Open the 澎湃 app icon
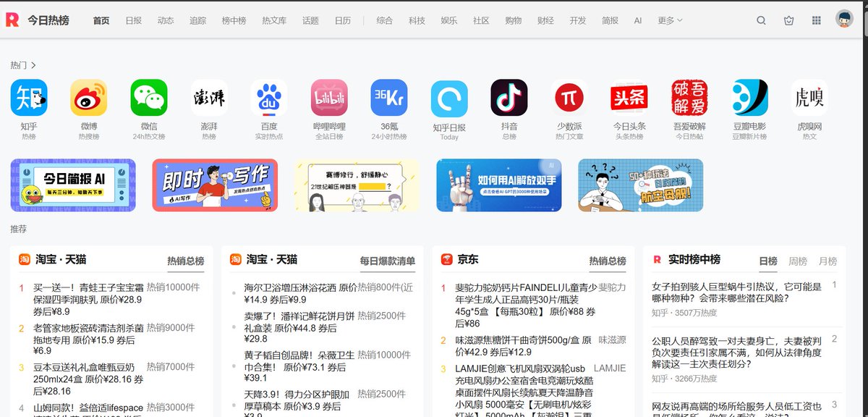The width and height of the screenshot is (868, 417). [x=209, y=98]
